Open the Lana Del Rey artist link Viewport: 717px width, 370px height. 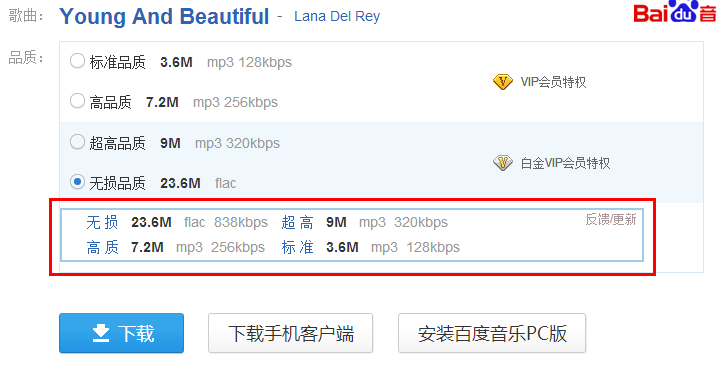337,16
